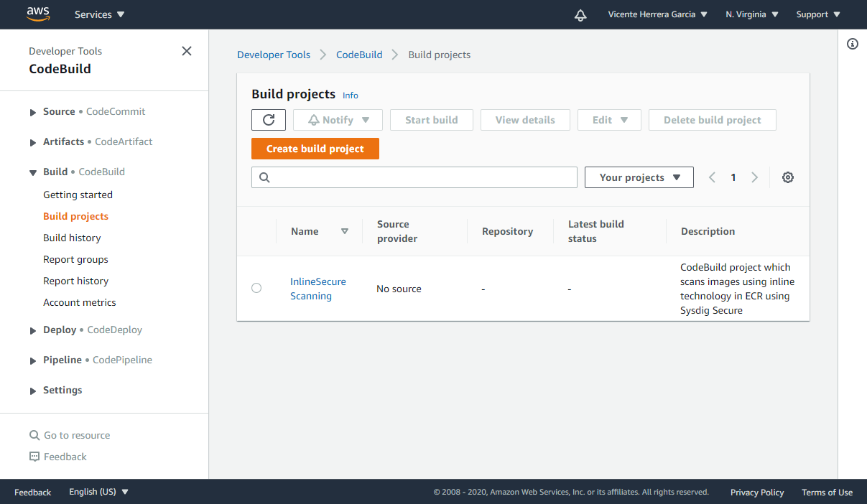Click page number 1 in pagination
Screen dimensions: 867x504
(x=733, y=177)
